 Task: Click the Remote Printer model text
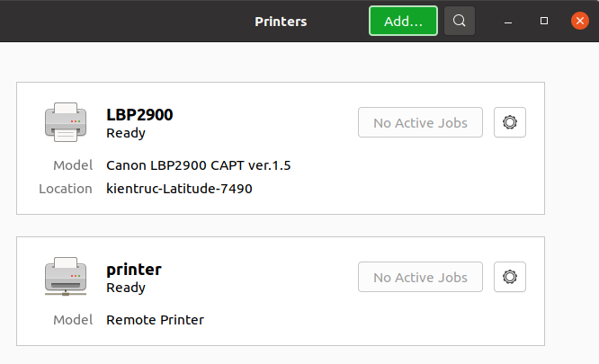tap(155, 320)
